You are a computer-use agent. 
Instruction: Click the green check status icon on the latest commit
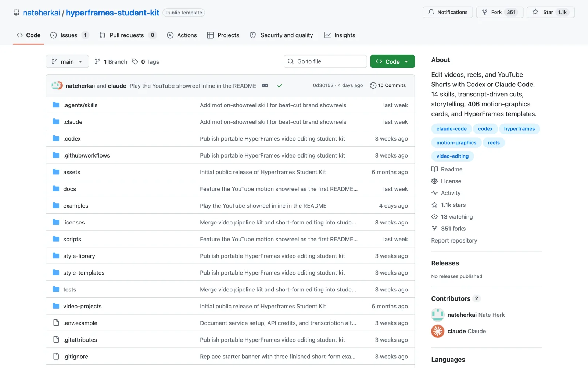(280, 86)
